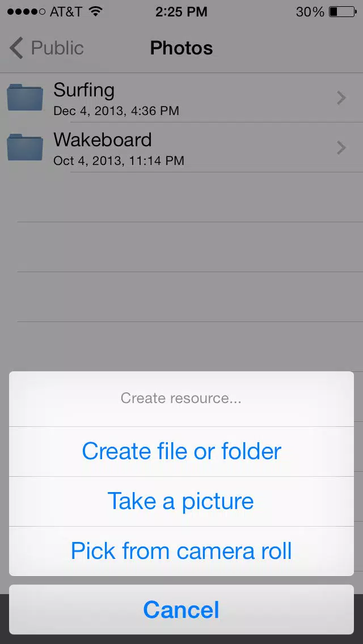The width and height of the screenshot is (363, 644).
Task: Tap the 2:25 PM status bar clock
Action: (x=181, y=11)
